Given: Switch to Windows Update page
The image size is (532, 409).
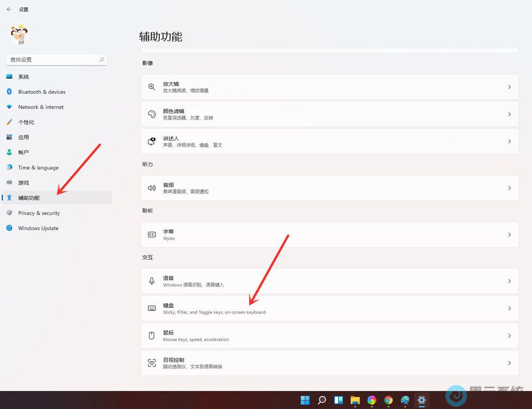Looking at the screenshot, I should 38,228.
